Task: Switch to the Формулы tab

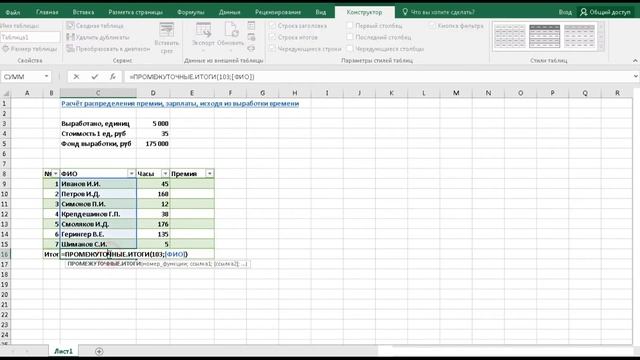Action: pos(191,12)
